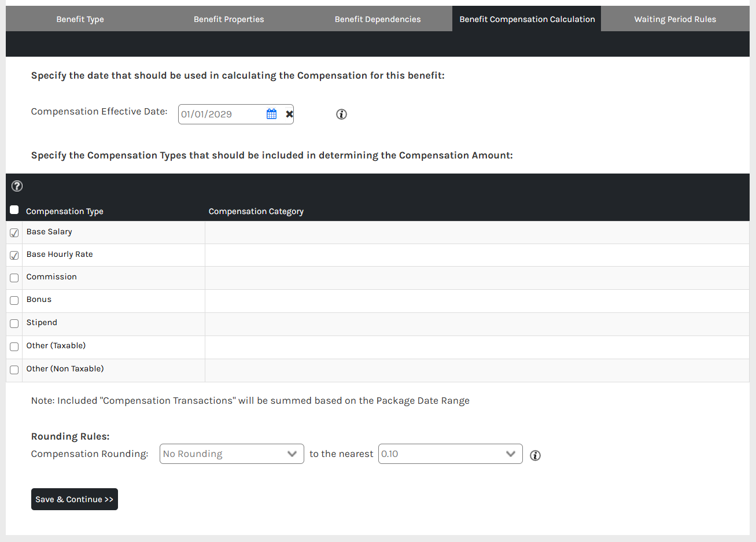Image resolution: width=756 pixels, height=542 pixels.
Task: Switch to the Benefit Properties tab
Action: pyautogui.click(x=229, y=19)
